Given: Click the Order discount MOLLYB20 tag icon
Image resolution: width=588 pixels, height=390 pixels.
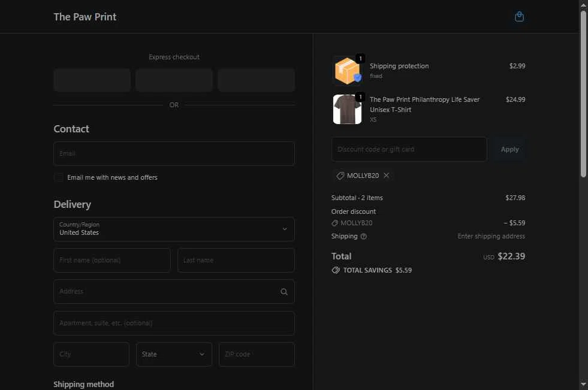Looking at the screenshot, I should click(x=334, y=223).
